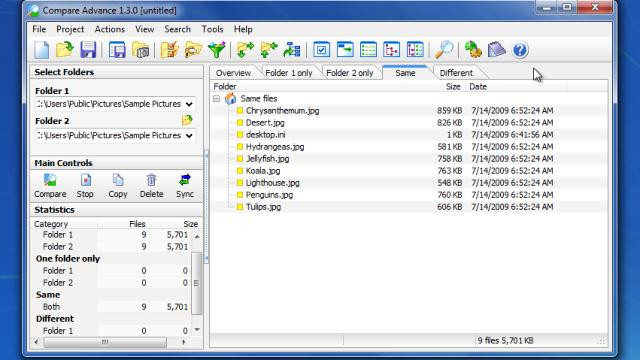Click the Compare button in Main Controls
This screenshot has height=360, width=640.
click(x=50, y=186)
